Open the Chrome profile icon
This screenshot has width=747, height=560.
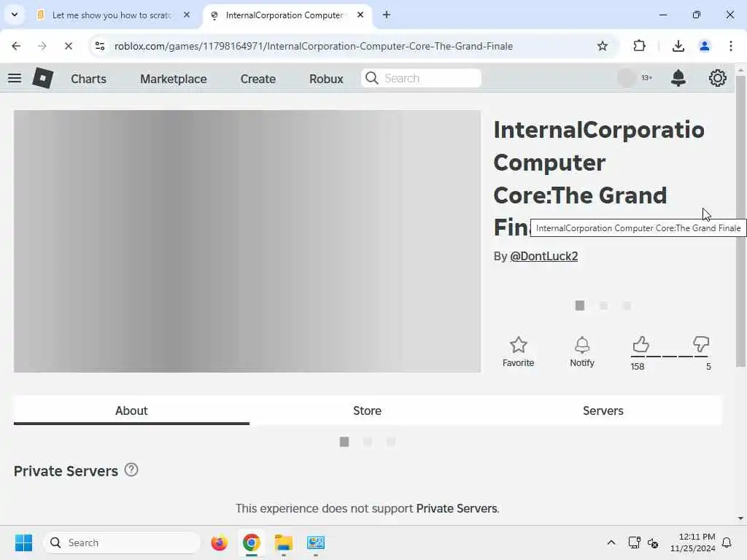point(704,46)
